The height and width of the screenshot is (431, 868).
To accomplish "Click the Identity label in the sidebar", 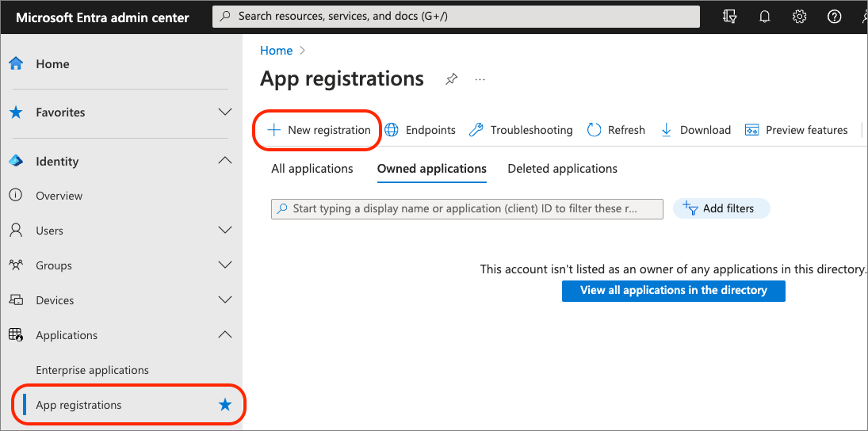I will tap(57, 162).
